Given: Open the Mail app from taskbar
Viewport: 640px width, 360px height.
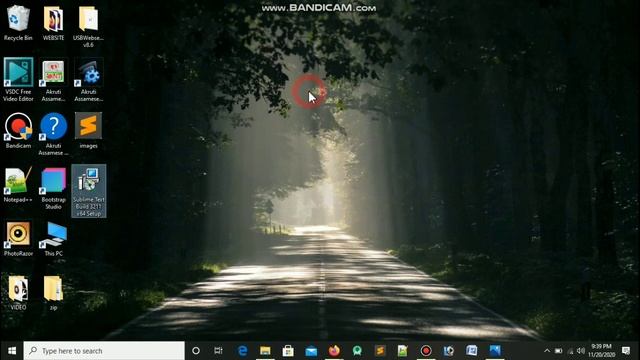Looking at the screenshot, I should [311, 351].
